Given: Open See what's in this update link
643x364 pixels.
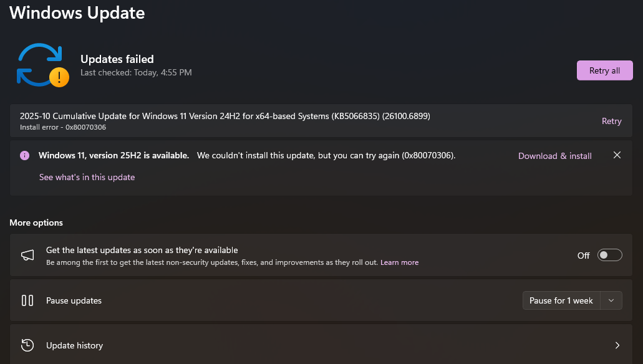Looking at the screenshot, I should click(x=87, y=177).
